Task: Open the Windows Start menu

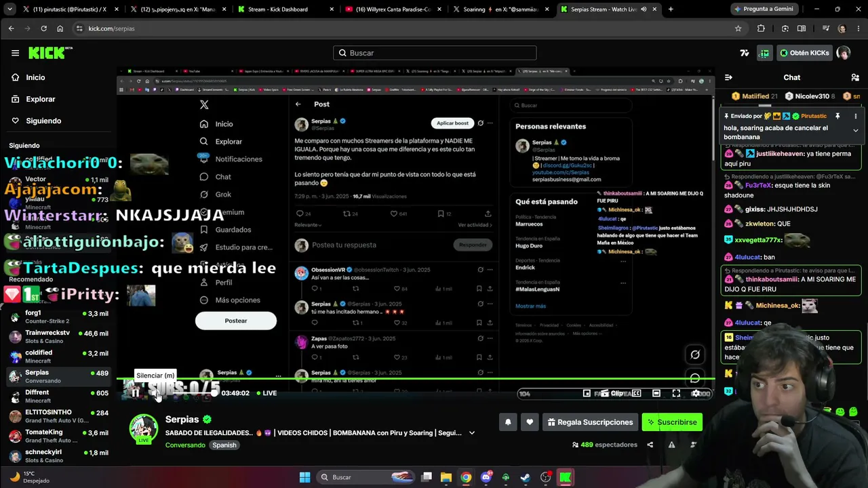Action: (x=305, y=477)
